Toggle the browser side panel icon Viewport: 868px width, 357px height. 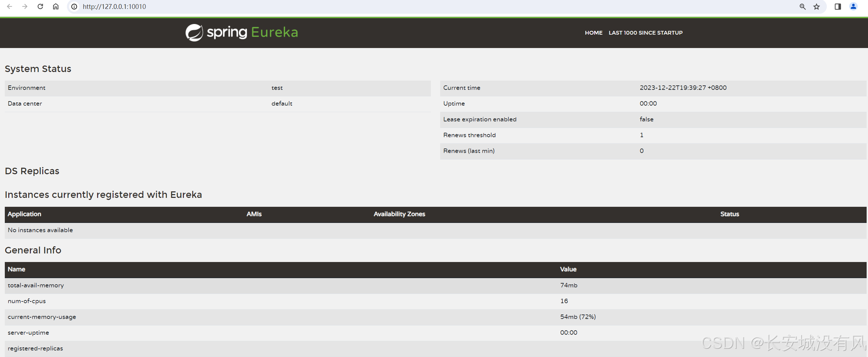coord(838,7)
